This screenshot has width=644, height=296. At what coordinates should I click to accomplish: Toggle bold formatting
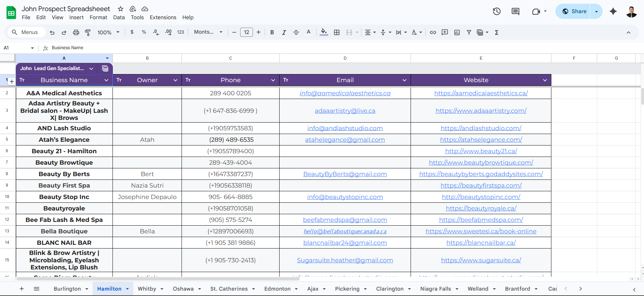pos(272,32)
